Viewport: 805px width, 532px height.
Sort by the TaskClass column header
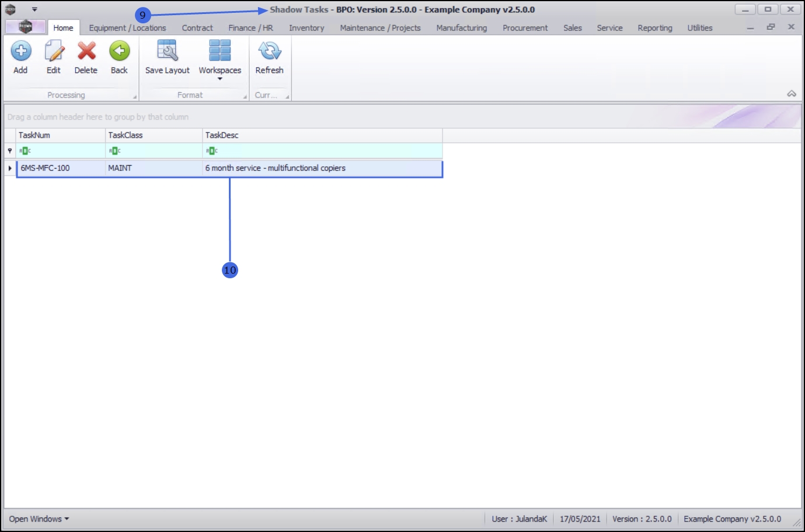point(154,135)
